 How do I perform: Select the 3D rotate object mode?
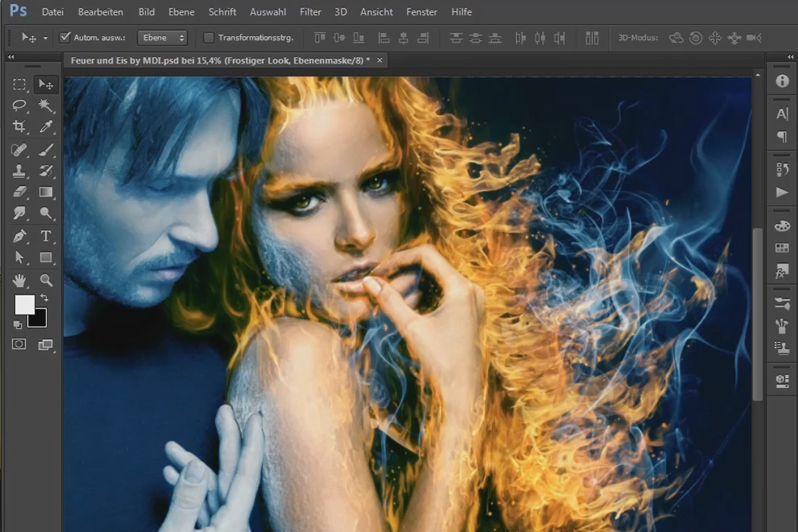click(x=676, y=38)
